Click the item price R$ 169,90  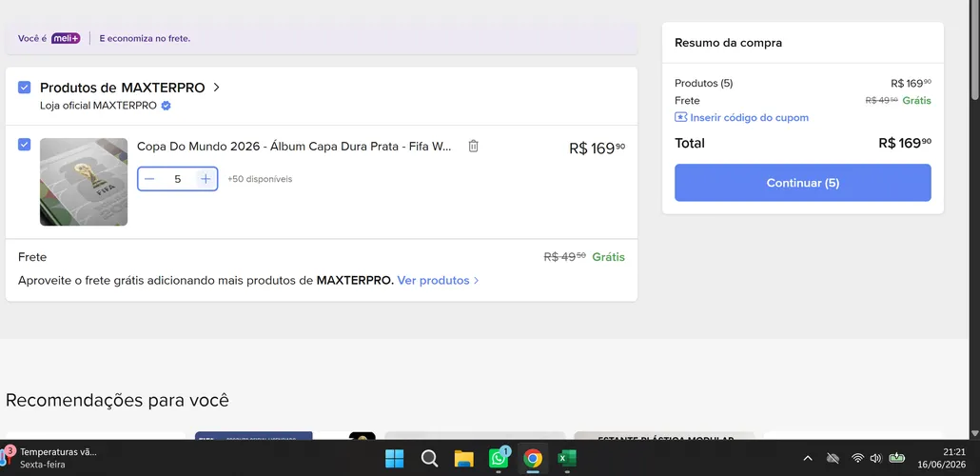point(597,149)
